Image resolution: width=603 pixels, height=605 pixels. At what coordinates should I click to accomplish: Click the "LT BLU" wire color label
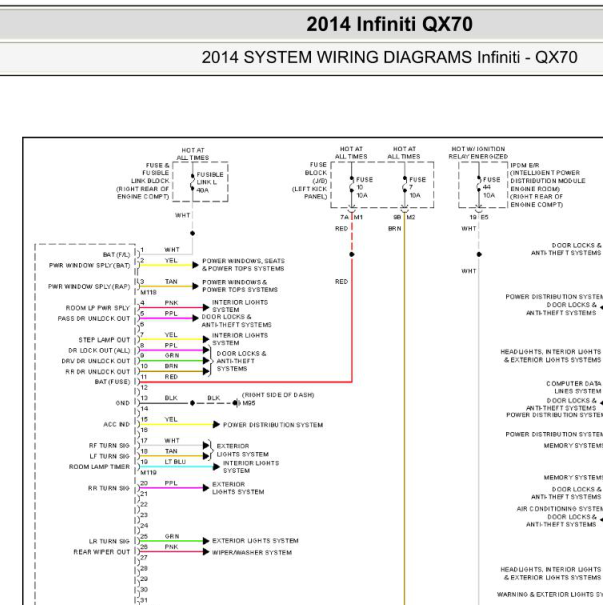coord(176,461)
